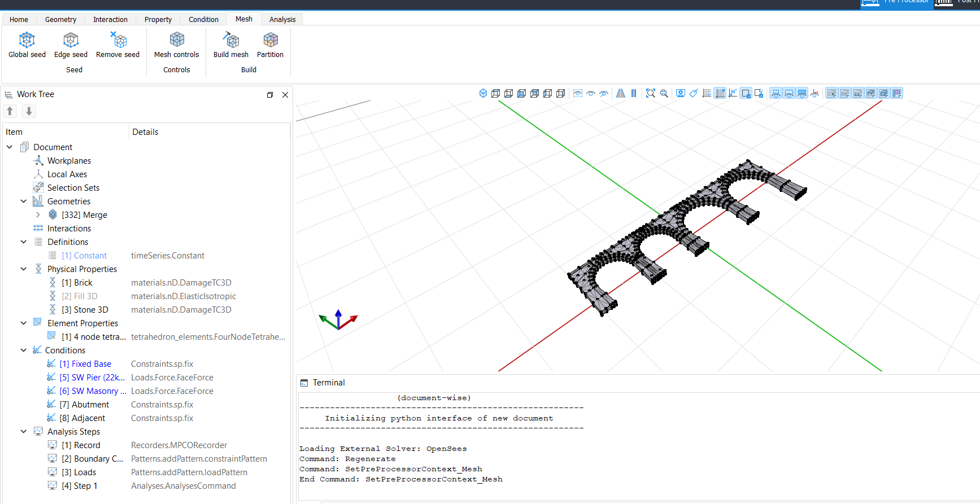Click the Build mesh tool
Image resolution: width=980 pixels, height=504 pixels.
coord(231,45)
